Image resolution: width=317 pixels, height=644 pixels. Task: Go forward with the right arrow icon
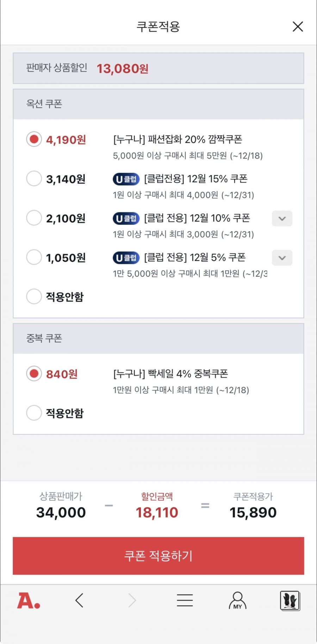tap(132, 600)
